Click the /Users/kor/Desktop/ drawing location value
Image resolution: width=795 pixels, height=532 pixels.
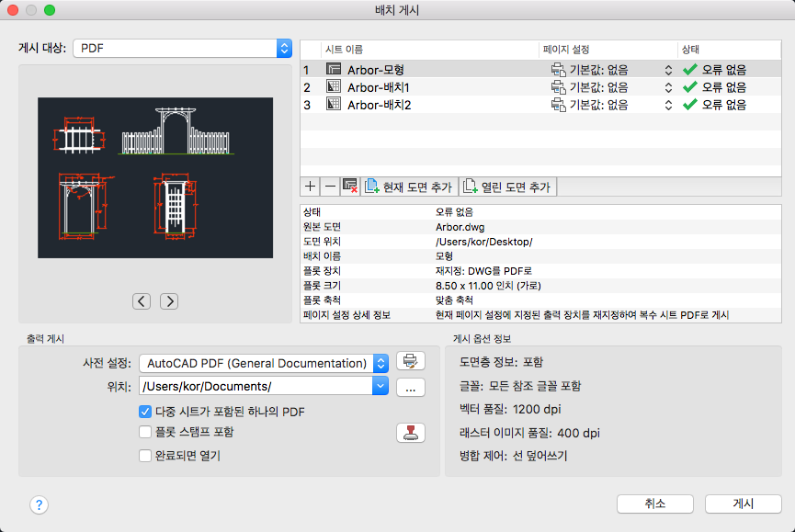click(483, 242)
